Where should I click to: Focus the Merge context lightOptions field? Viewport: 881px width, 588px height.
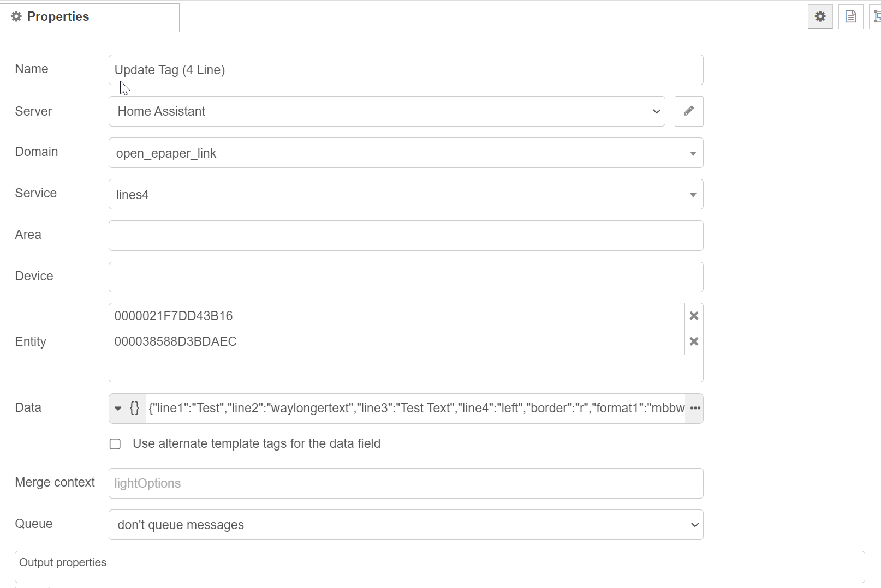406,483
